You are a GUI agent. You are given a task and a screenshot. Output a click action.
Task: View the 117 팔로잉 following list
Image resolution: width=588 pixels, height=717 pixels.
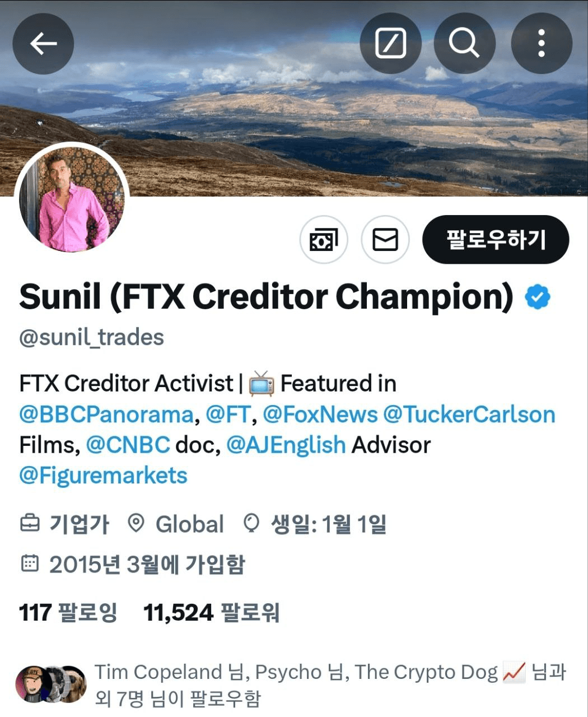coord(68,613)
